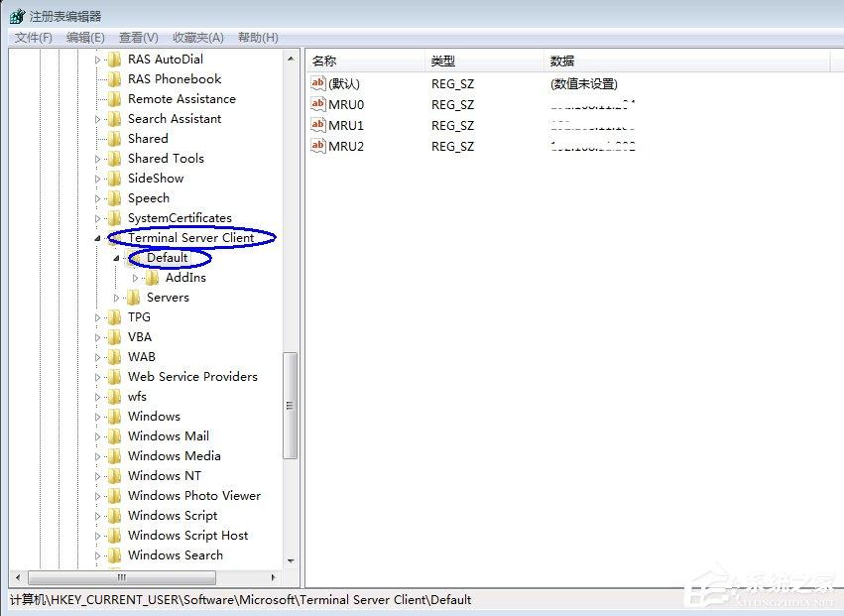This screenshot has height=616, width=844.
Task: Click the tree's scroll up arrow
Action: point(291,59)
